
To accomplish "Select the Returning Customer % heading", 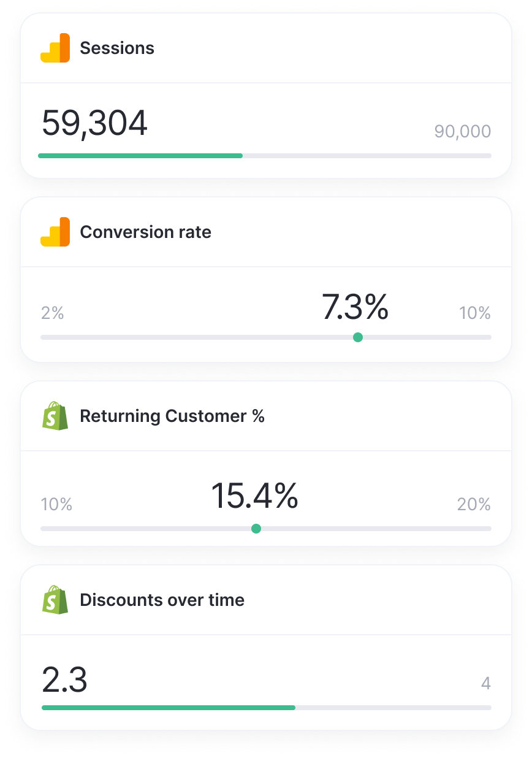I will coord(172,416).
